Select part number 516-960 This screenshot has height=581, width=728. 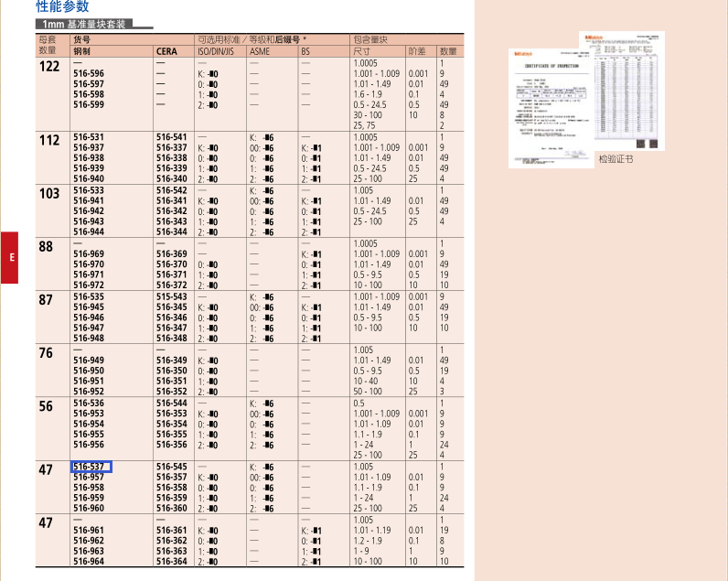[89, 508]
